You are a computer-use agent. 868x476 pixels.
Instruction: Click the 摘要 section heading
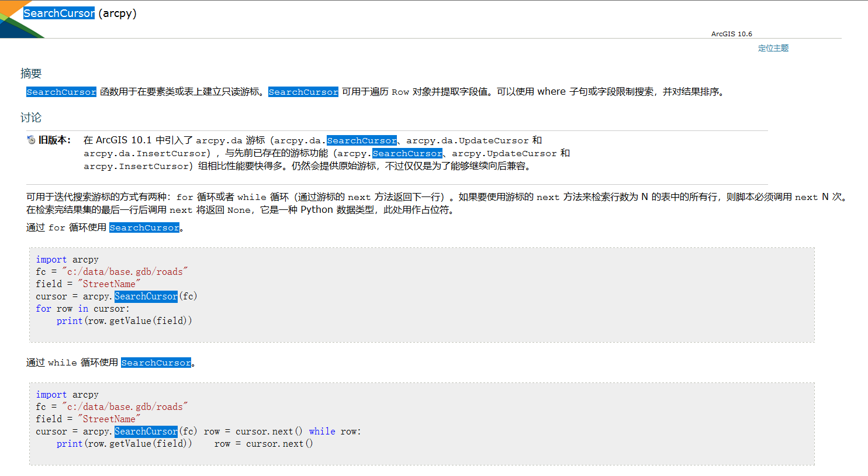[x=32, y=73]
